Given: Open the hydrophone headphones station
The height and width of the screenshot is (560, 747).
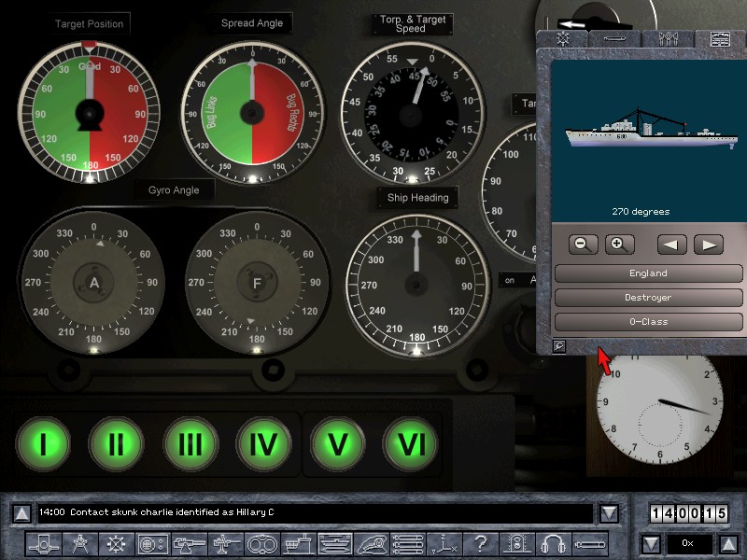Looking at the screenshot, I should (555, 543).
